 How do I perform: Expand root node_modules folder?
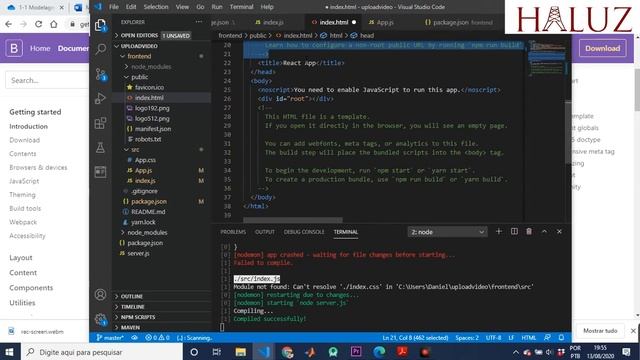pyautogui.click(x=147, y=232)
